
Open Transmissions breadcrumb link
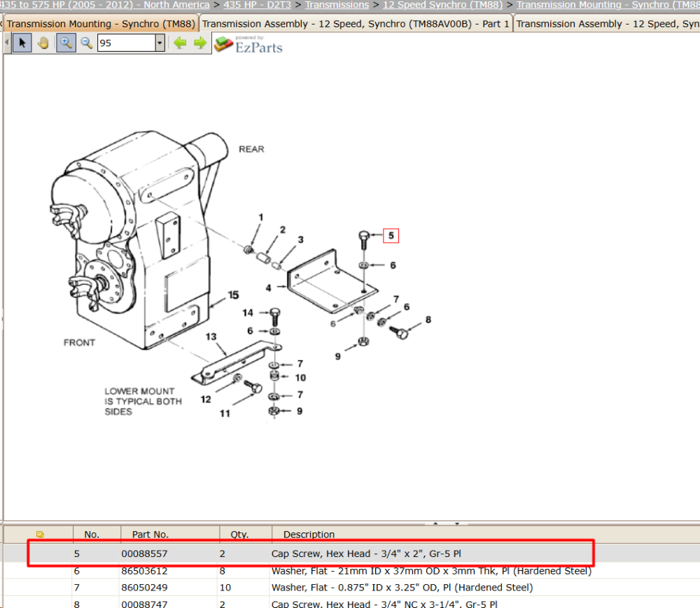click(x=337, y=5)
